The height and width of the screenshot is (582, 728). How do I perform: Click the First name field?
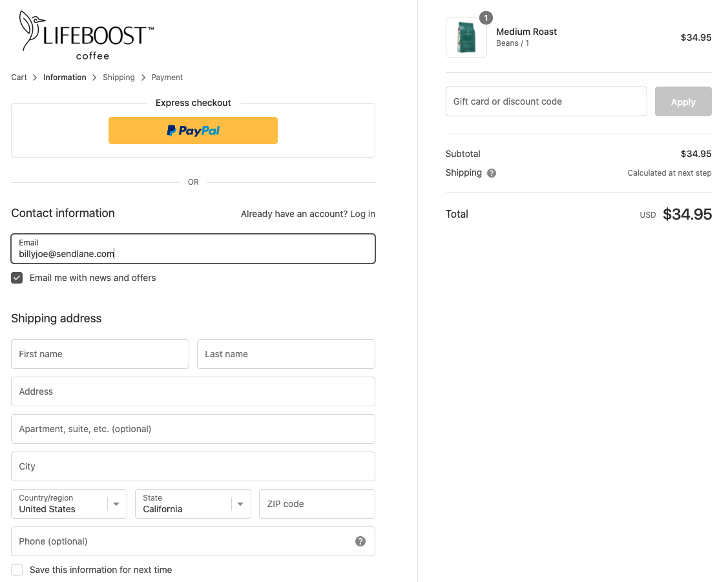100,354
